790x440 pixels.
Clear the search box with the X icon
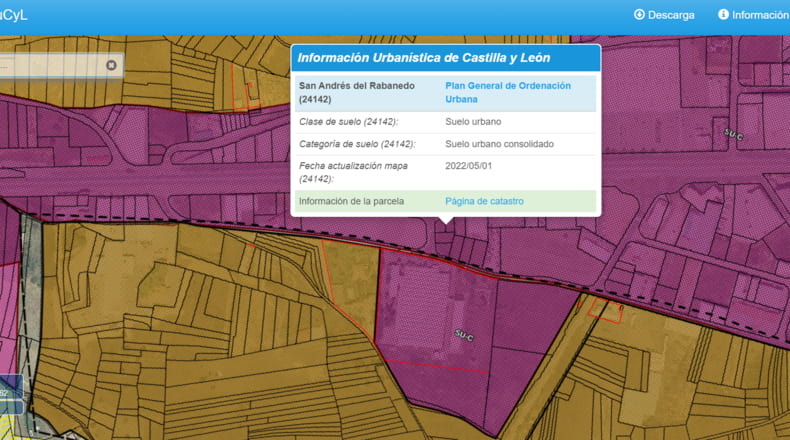(111, 66)
